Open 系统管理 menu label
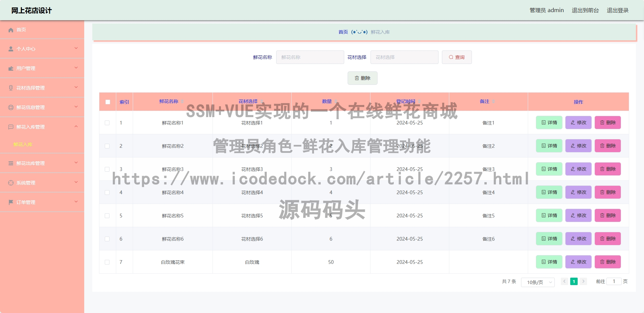644x313 pixels. (26, 183)
